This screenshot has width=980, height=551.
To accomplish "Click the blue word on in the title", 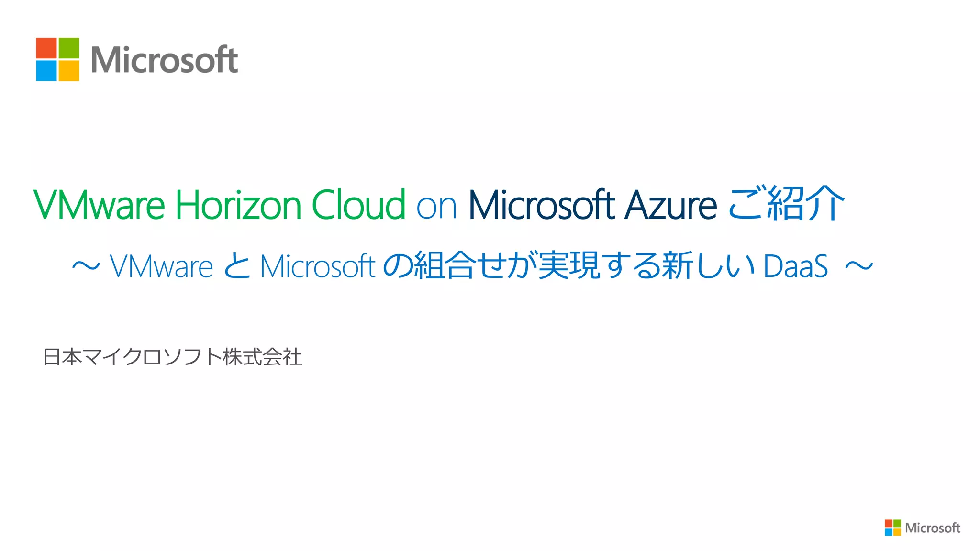I will point(436,208).
